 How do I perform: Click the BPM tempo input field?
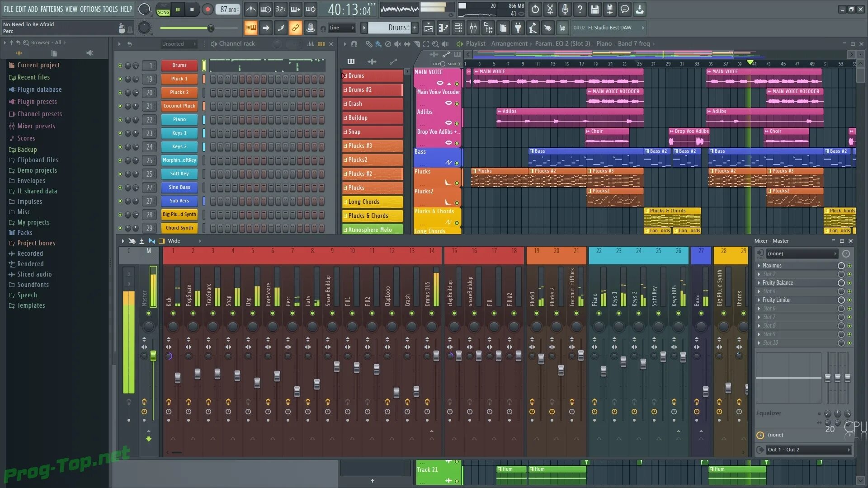pos(228,9)
